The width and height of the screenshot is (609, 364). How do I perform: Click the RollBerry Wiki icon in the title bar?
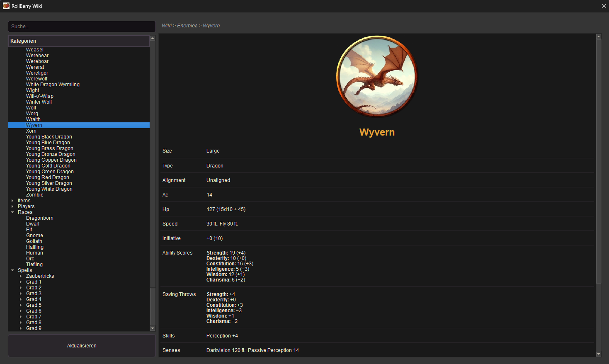coord(6,6)
